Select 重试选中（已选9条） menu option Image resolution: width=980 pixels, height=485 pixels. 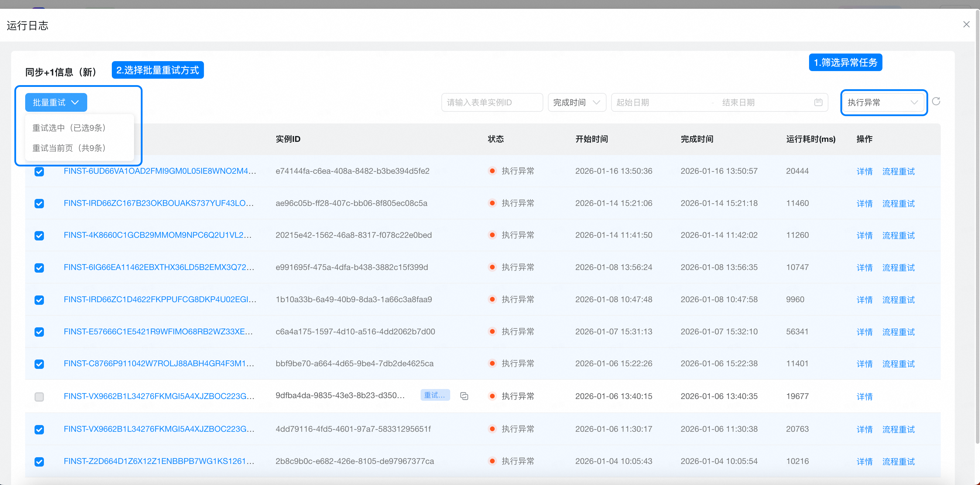[69, 128]
